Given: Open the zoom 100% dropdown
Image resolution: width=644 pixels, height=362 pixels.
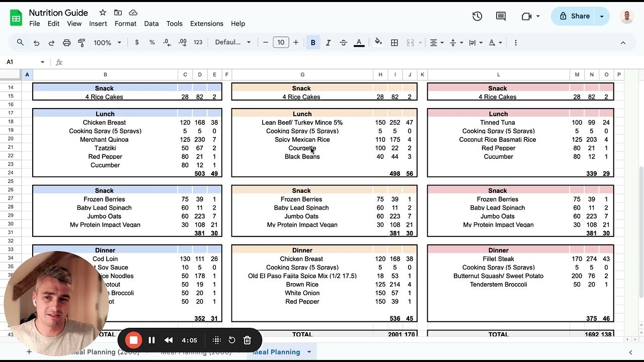Looking at the screenshot, I should point(107,43).
